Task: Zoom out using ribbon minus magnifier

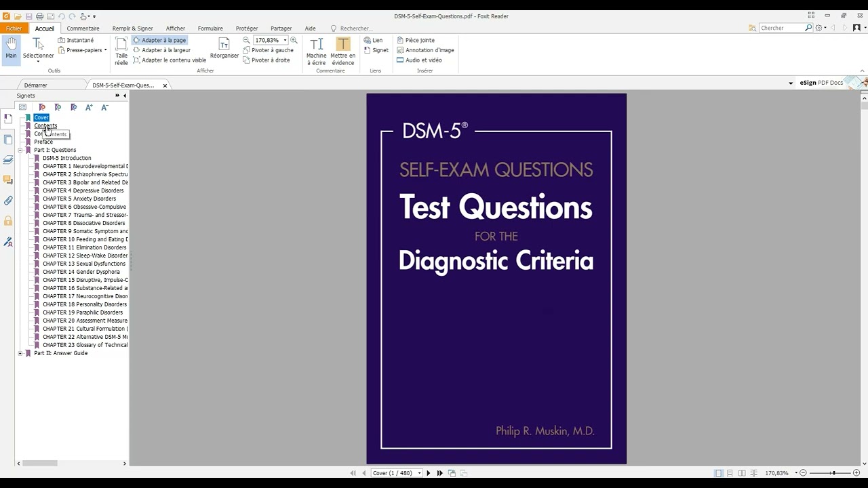Action: coord(247,40)
